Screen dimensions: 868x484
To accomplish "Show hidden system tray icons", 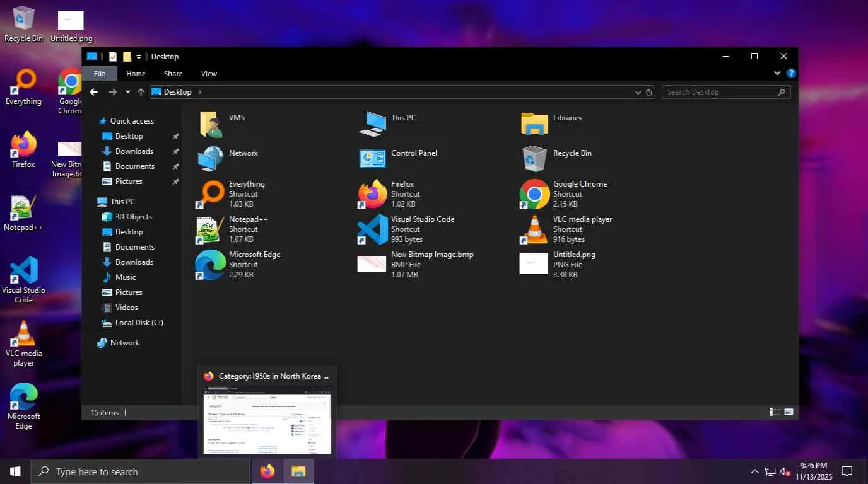I will click(x=754, y=471).
